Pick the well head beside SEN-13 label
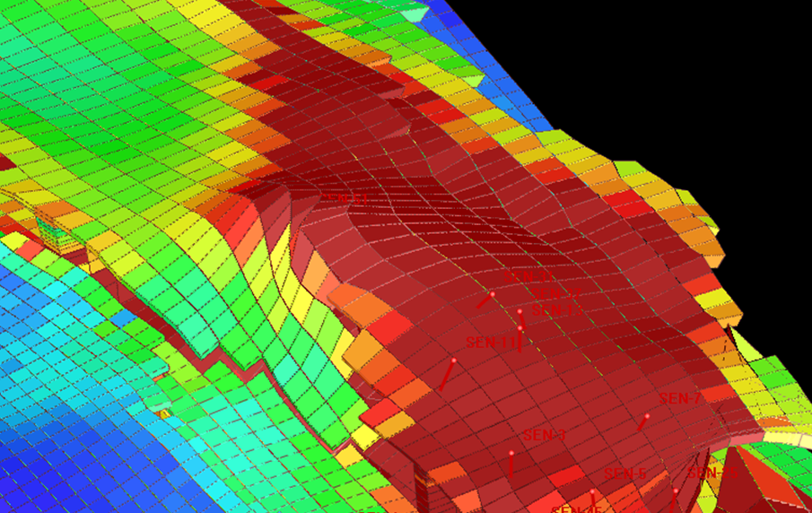 pyautogui.click(x=520, y=314)
